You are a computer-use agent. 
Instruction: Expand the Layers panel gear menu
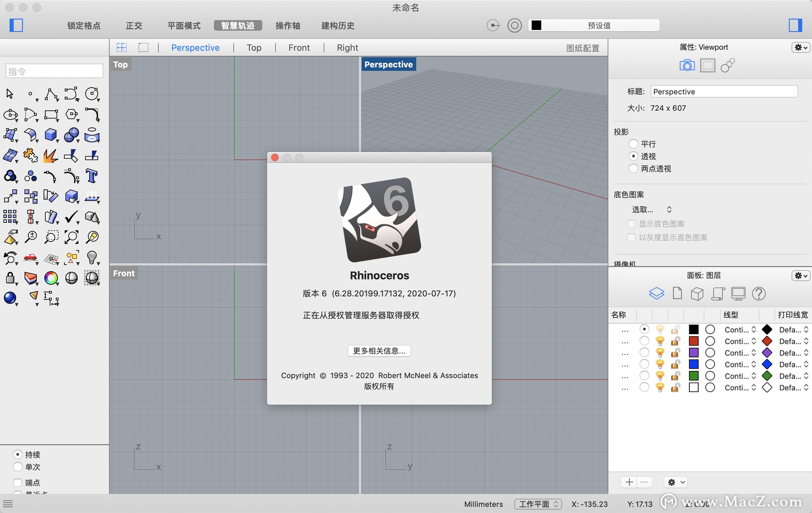coord(799,275)
